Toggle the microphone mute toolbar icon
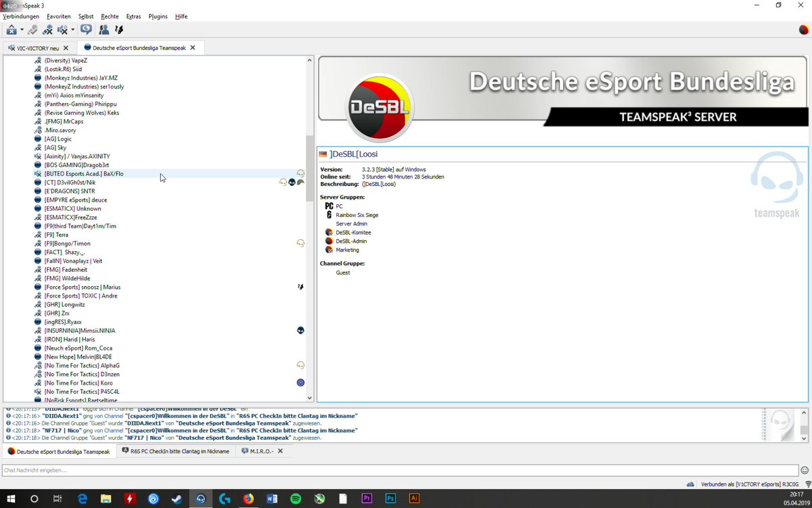The image size is (812, 508). (x=48, y=30)
